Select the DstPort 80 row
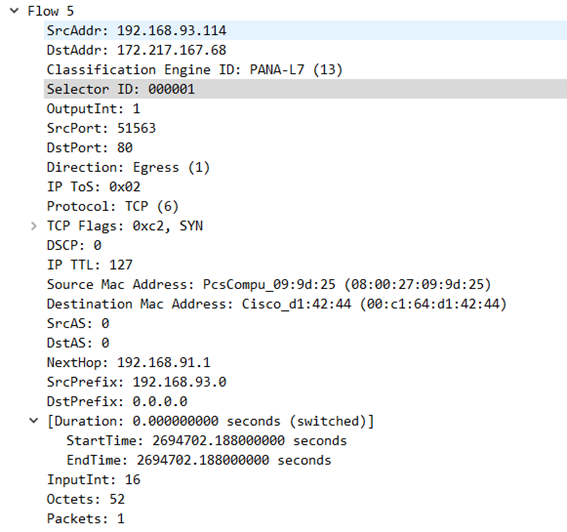 click(x=305, y=148)
